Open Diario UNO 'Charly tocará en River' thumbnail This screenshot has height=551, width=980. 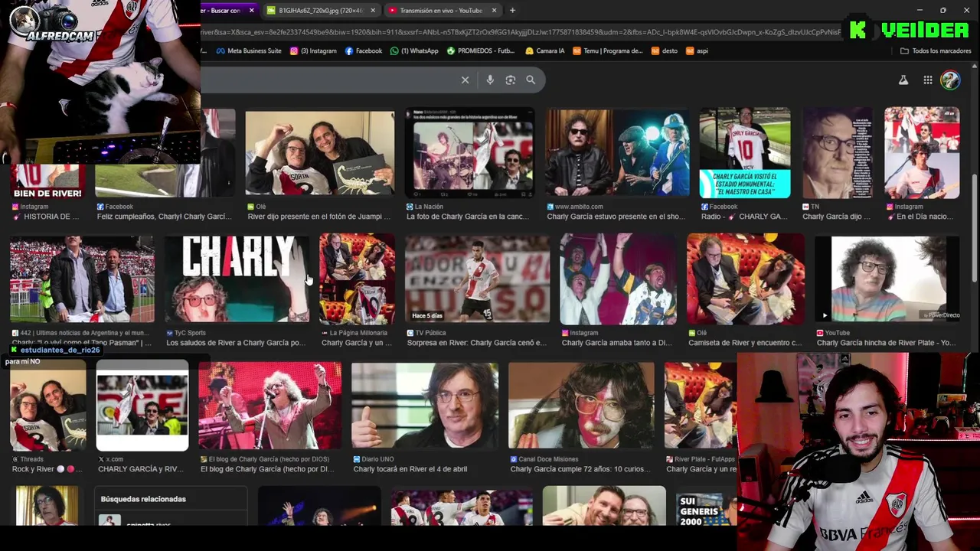(425, 406)
